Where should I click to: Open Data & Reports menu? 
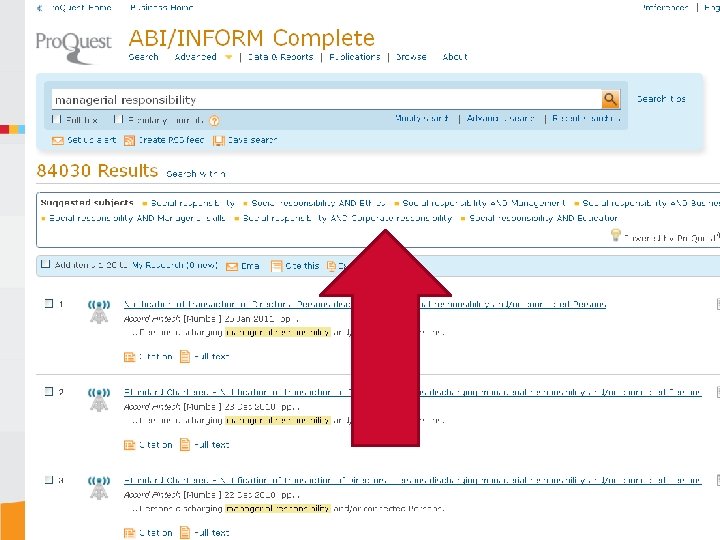click(281, 57)
